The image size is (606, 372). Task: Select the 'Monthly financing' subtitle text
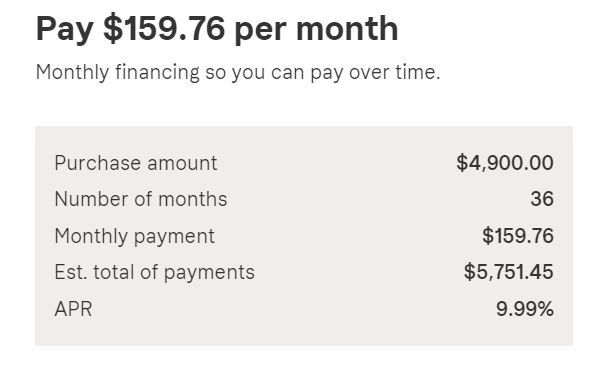click(x=238, y=73)
